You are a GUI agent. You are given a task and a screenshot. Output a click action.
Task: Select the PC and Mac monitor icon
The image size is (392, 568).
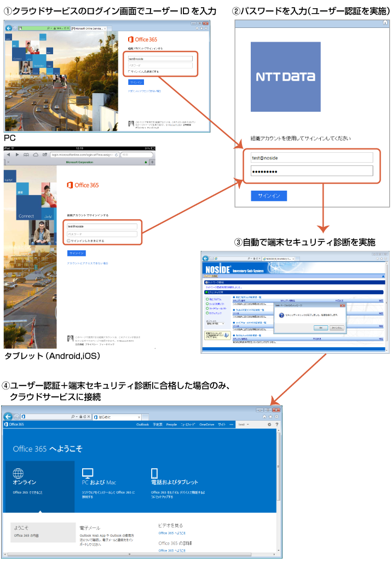(x=88, y=473)
